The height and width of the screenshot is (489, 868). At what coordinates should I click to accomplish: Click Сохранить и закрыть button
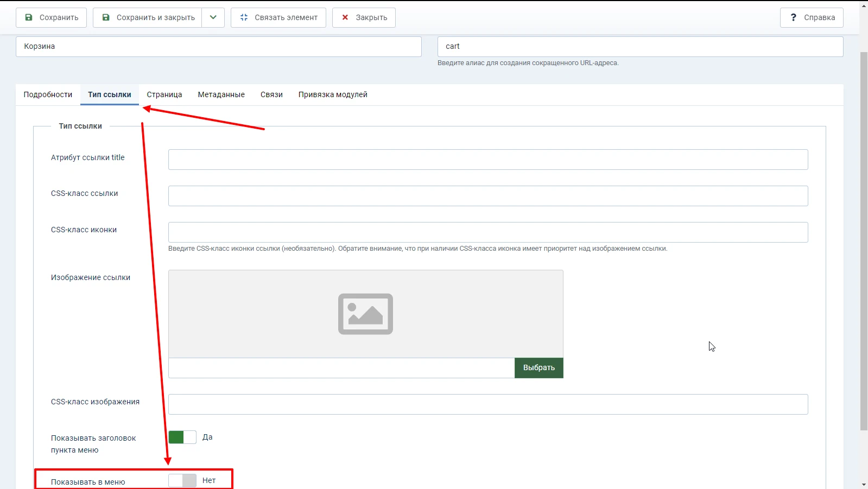click(x=148, y=17)
